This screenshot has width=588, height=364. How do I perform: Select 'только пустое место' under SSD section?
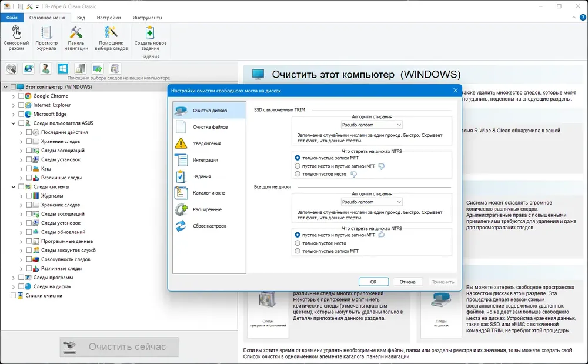[x=298, y=174]
